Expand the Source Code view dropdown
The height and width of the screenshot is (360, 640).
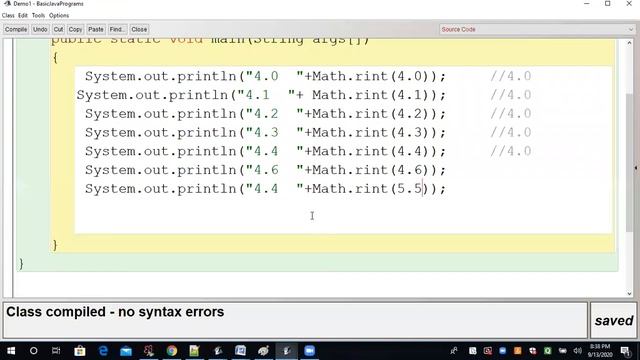[x=537, y=29]
